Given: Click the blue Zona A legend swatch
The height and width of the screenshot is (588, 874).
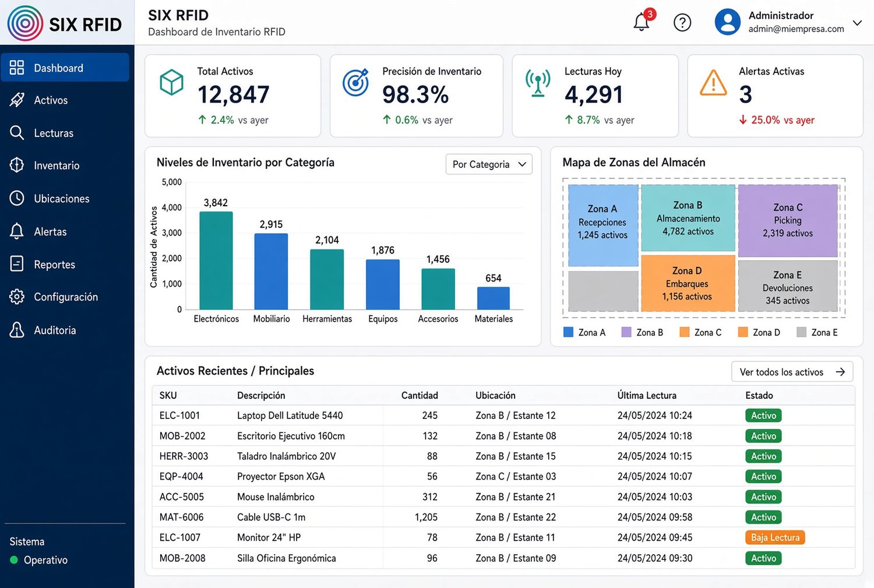Looking at the screenshot, I should (569, 332).
